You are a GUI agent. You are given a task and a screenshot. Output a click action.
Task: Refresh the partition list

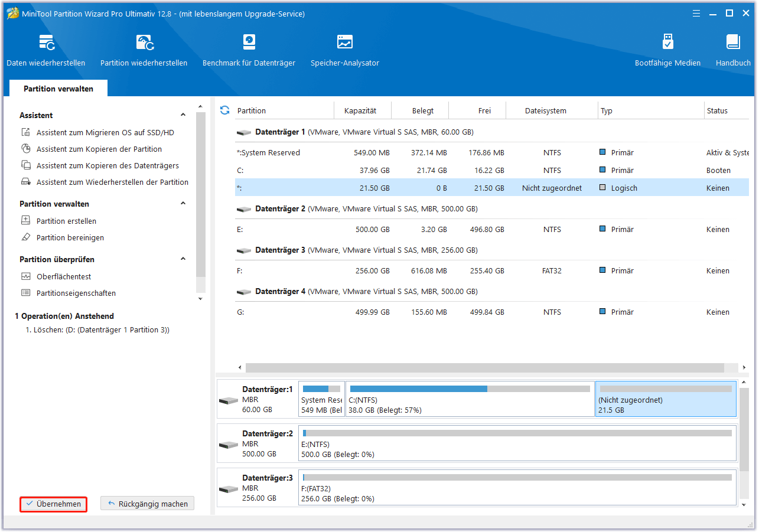224,110
